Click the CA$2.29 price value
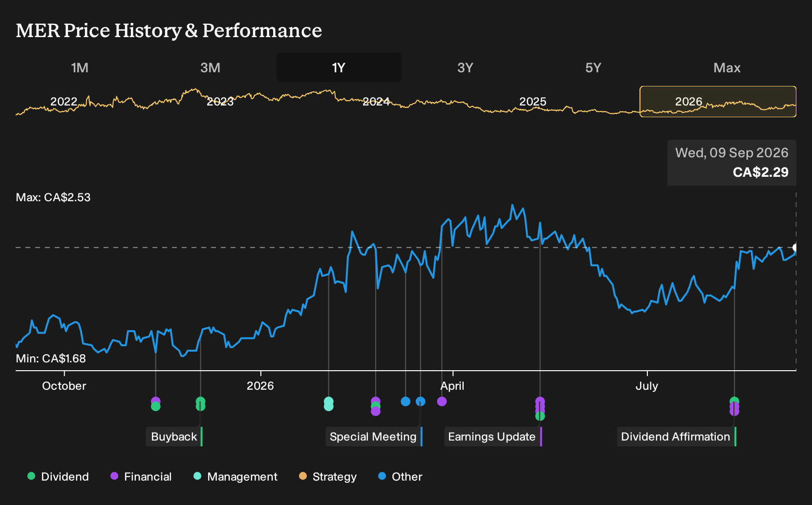Image resolution: width=812 pixels, height=505 pixels. pyautogui.click(x=761, y=172)
